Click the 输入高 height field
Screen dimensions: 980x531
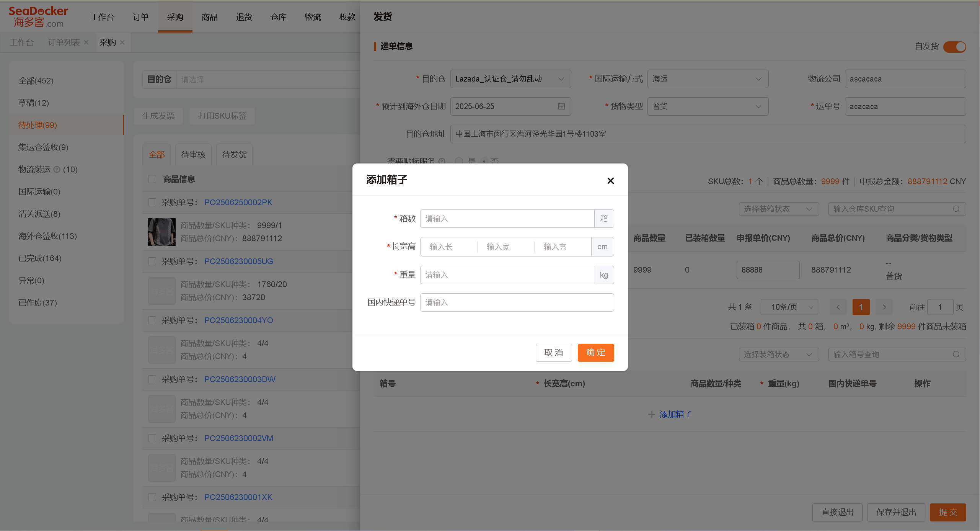point(563,247)
